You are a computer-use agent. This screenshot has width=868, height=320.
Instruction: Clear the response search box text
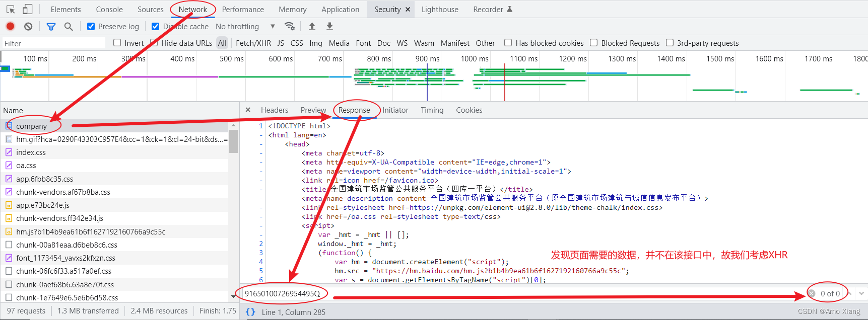(812, 293)
